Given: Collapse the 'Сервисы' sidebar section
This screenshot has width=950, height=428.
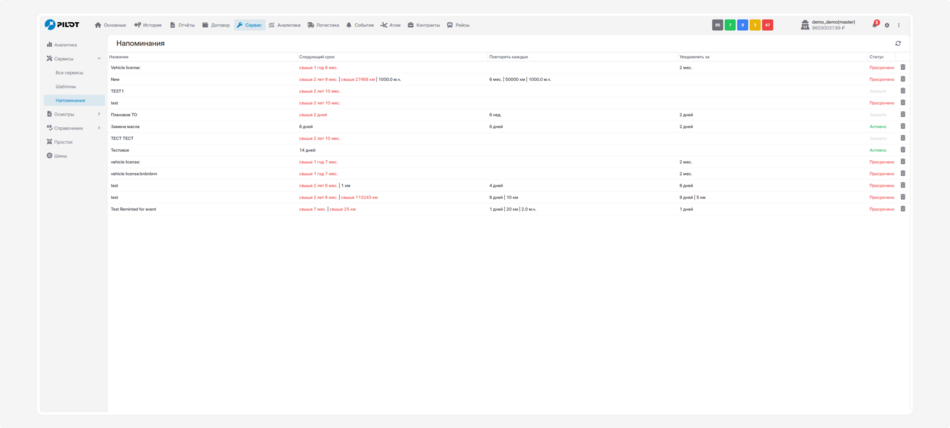Looking at the screenshot, I should coord(98,59).
